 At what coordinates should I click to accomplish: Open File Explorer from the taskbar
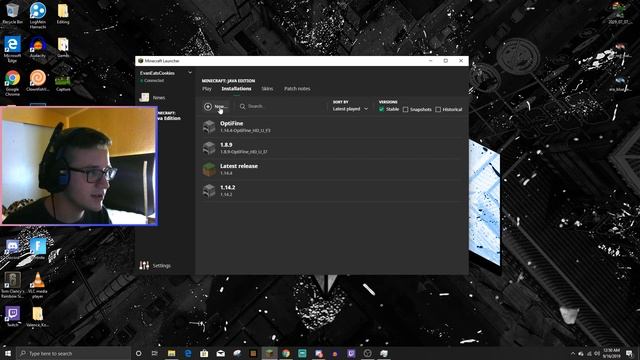tap(171, 353)
